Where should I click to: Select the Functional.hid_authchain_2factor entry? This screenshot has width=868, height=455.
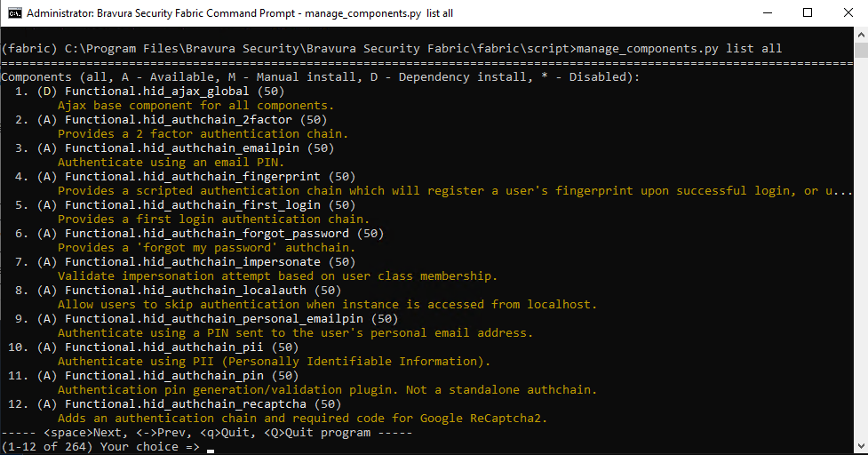pyautogui.click(x=185, y=120)
